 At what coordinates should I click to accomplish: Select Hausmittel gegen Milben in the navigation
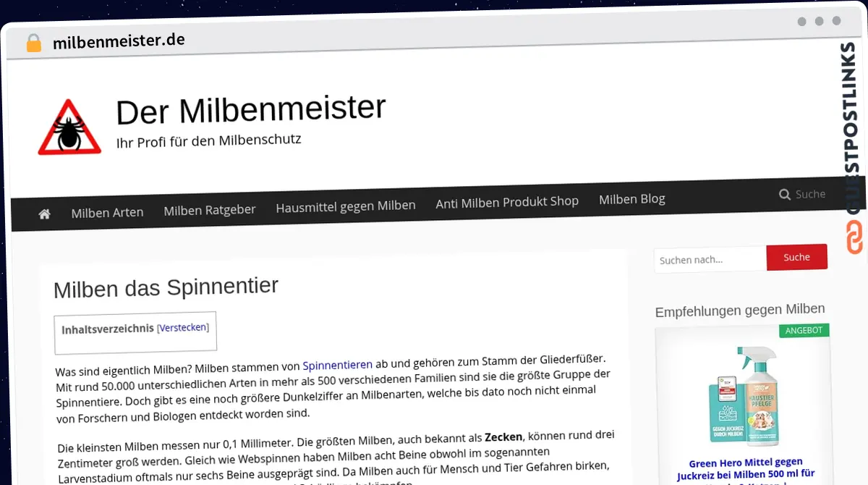tap(346, 206)
